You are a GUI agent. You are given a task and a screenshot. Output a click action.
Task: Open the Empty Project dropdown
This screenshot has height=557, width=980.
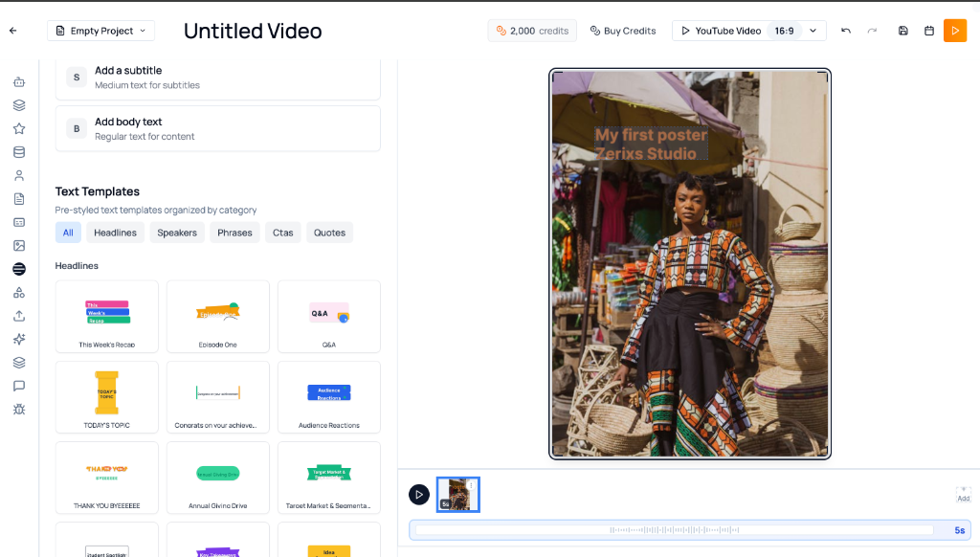[x=100, y=30]
